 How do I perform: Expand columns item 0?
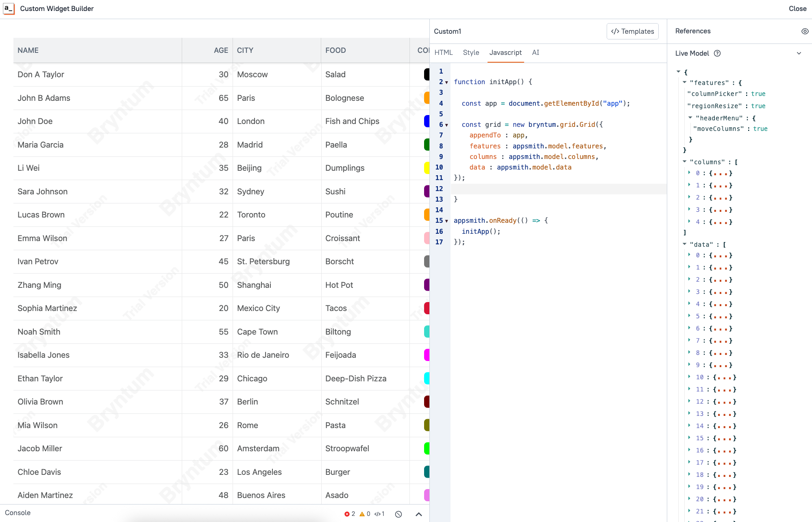coord(690,172)
